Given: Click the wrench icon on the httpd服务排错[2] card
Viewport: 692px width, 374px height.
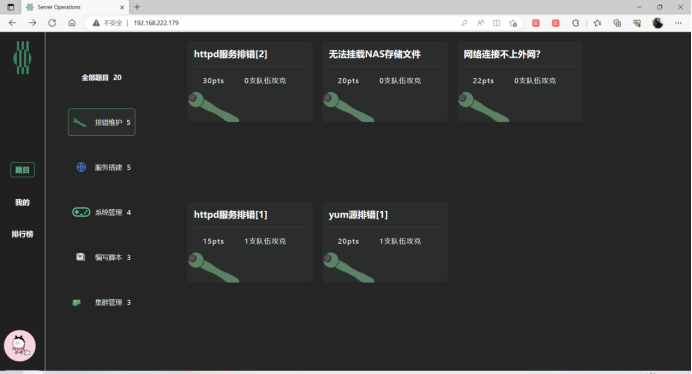Looking at the screenshot, I should tap(214, 107).
